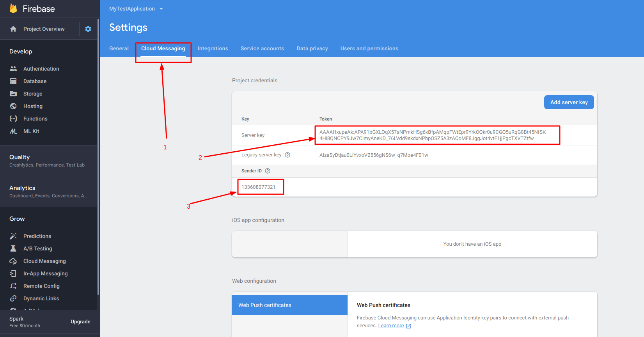Open Functions in the sidebar
Viewport: 644px width, 337px height.
[x=35, y=119]
